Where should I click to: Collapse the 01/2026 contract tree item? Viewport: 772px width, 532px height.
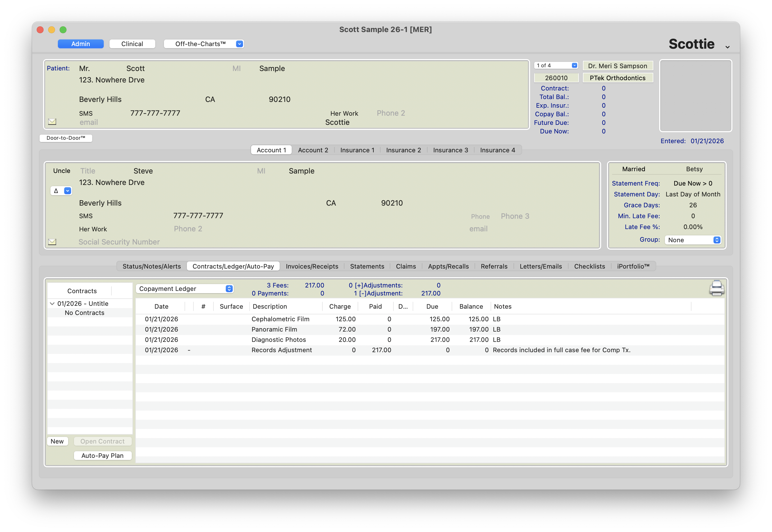click(52, 304)
